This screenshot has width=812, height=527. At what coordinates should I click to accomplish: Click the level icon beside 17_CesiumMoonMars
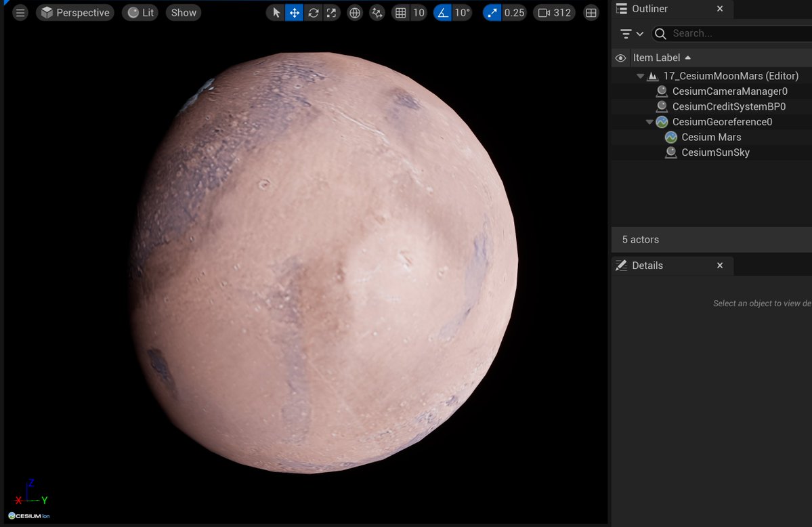pos(653,76)
